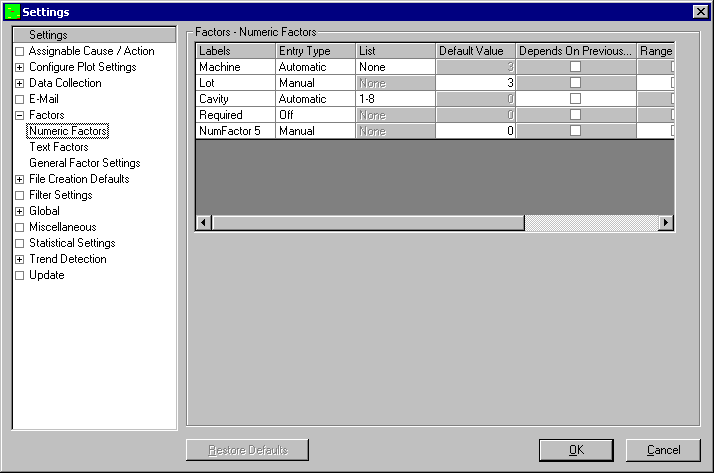
Task: Select the Required label cell
Action: [235, 115]
